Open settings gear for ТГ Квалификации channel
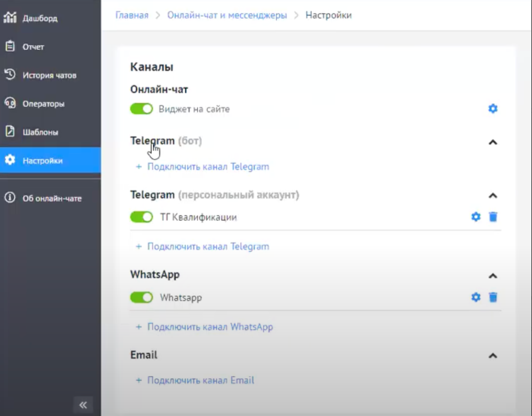 pyautogui.click(x=476, y=217)
